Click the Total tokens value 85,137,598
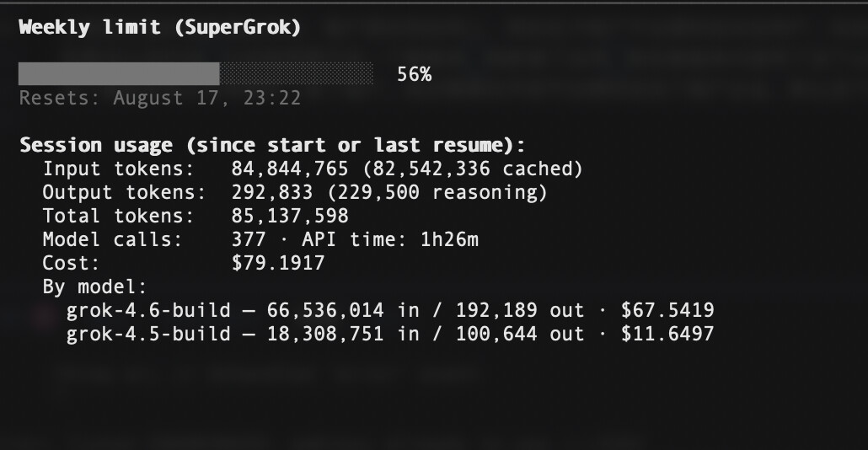 click(290, 216)
